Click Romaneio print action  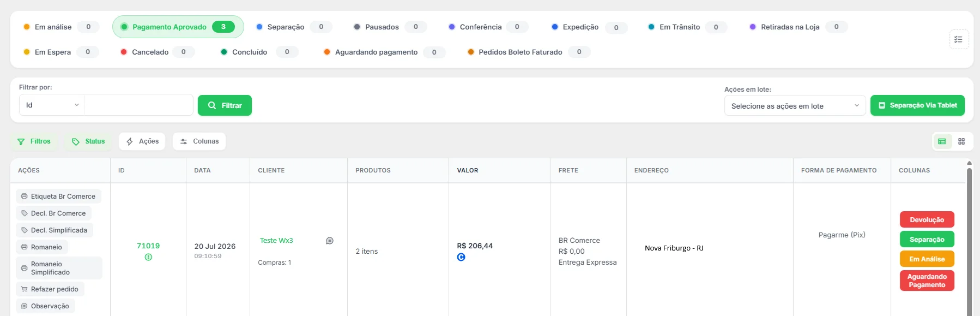[42, 247]
